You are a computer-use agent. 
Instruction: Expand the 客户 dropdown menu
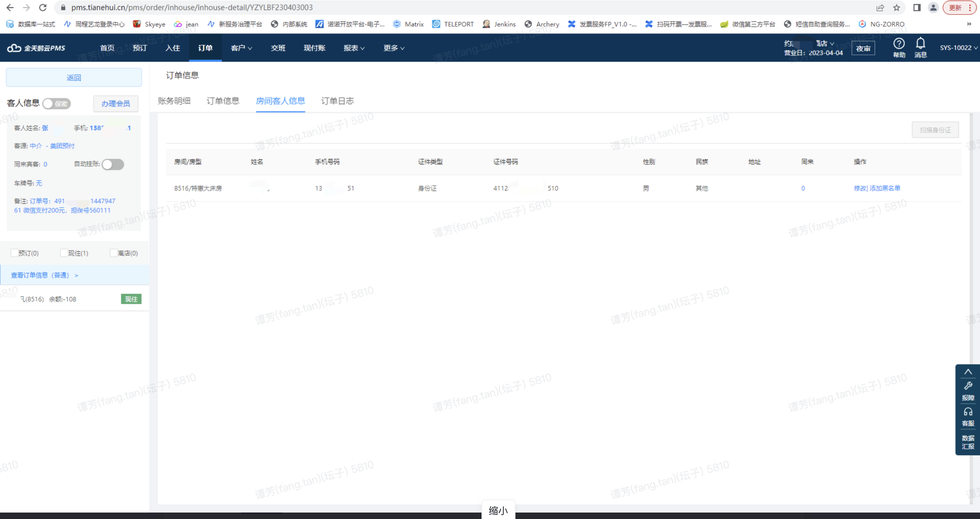pos(241,48)
